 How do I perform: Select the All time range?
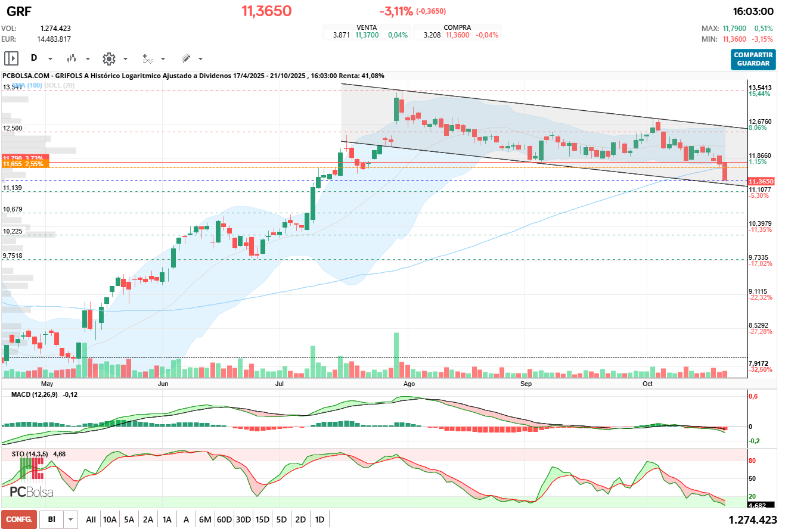[91, 519]
